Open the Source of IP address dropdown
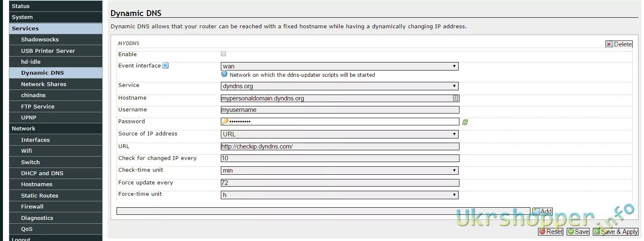This screenshot has height=241, width=644. [x=340, y=134]
